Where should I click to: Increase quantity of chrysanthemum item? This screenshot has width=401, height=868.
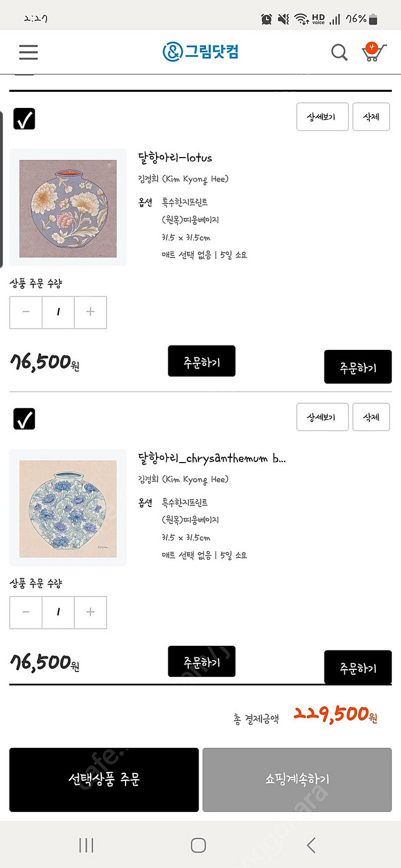(x=90, y=612)
